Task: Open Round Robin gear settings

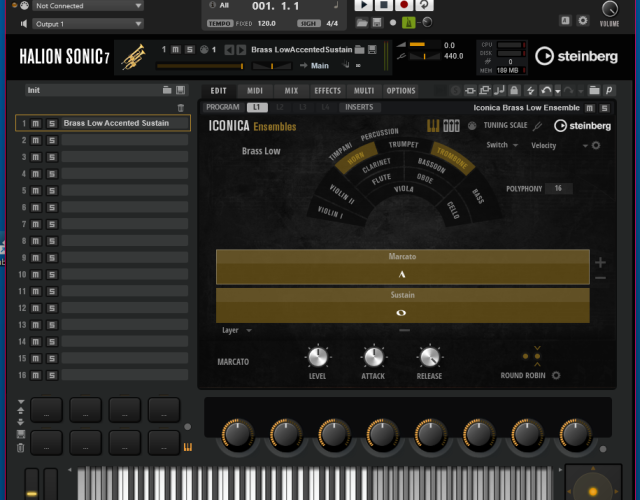Action: [556, 375]
